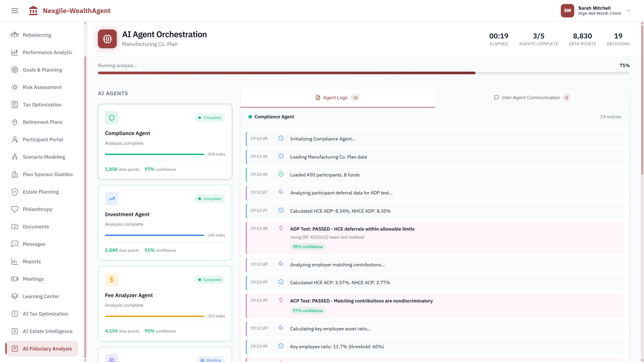Screen dimensions: 644x362
Task: Go to the Learning Center
Action: 41,296
